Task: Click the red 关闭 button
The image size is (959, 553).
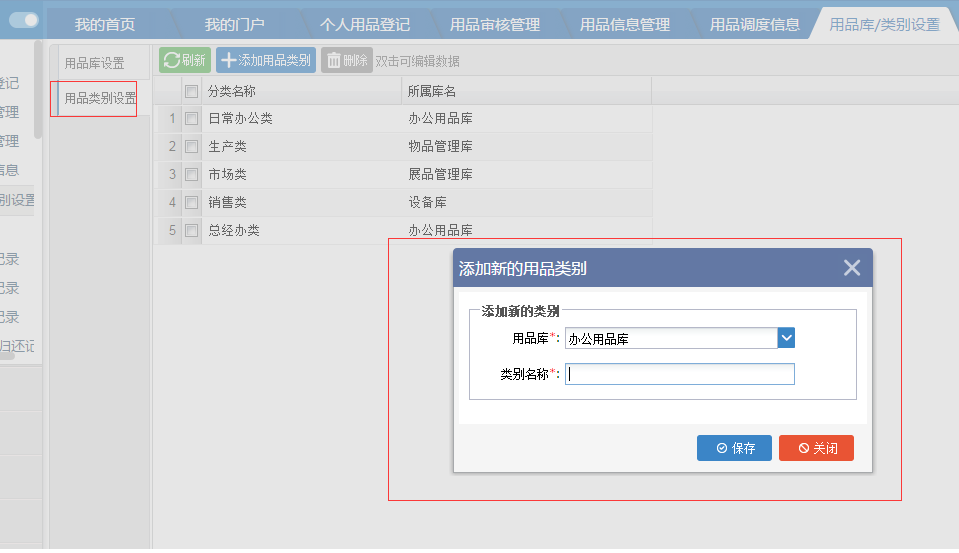Action: [816, 448]
